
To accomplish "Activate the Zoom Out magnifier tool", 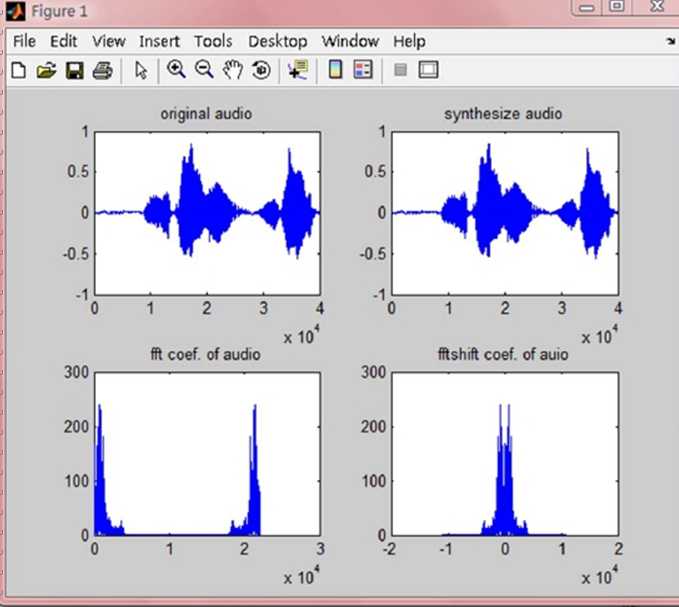I will click(x=204, y=70).
